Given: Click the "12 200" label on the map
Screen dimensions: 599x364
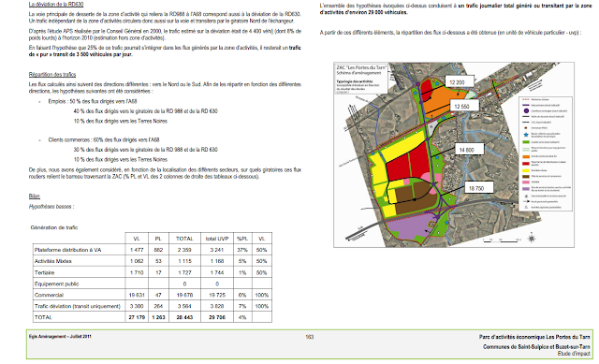Looking at the screenshot, I should coord(460,82).
